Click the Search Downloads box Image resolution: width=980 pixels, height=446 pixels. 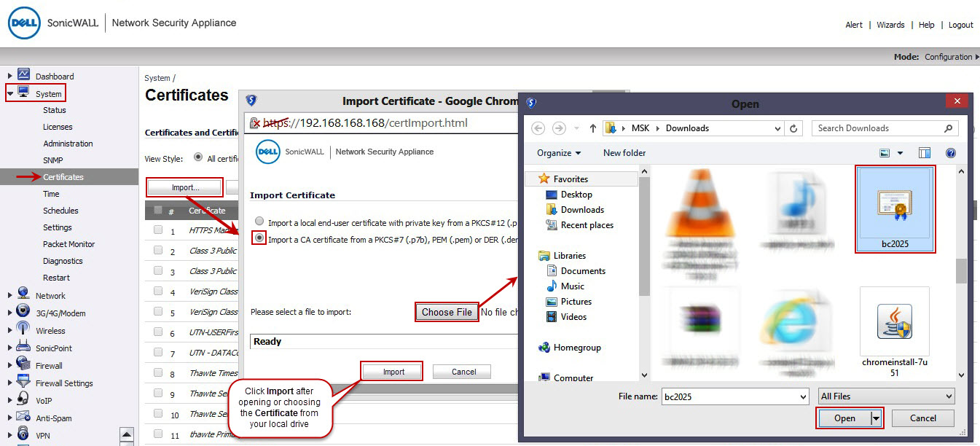[x=885, y=128]
